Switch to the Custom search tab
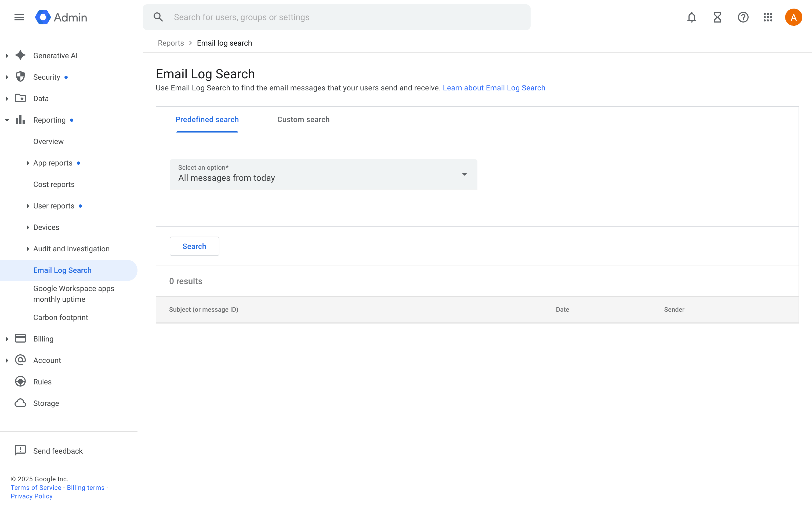 pyautogui.click(x=303, y=119)
